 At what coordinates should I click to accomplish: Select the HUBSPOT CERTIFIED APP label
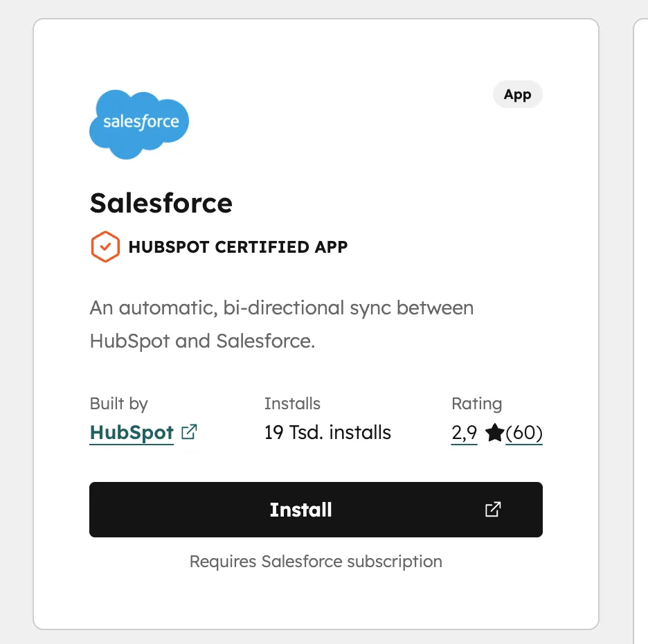[x=238, y=247]
